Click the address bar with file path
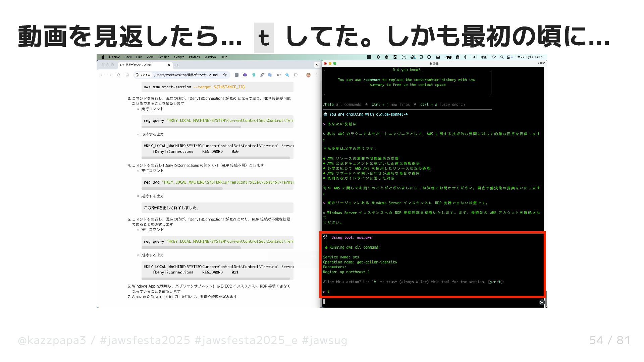The width and height of the screenshot is (644, 362). point(186,75)
